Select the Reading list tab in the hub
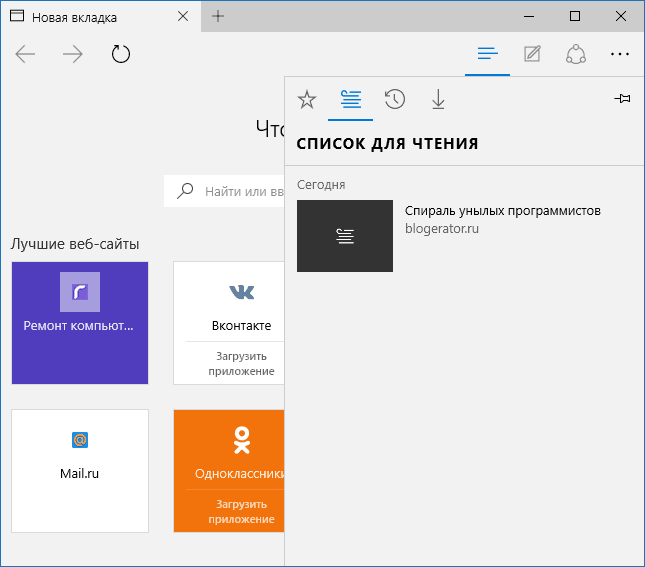This screenshot has width=645, height=567. tap(351, 100)
